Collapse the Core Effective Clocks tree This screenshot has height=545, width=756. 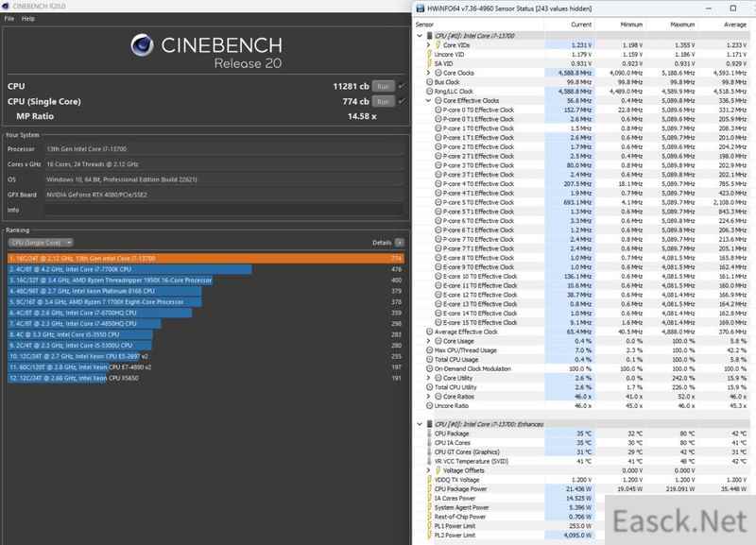428,101
